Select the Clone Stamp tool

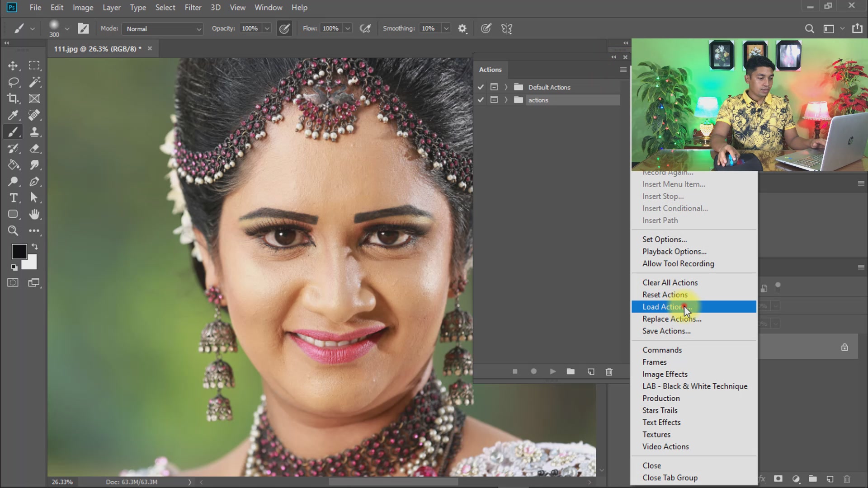pyautogui.click(x=34, y=132)
